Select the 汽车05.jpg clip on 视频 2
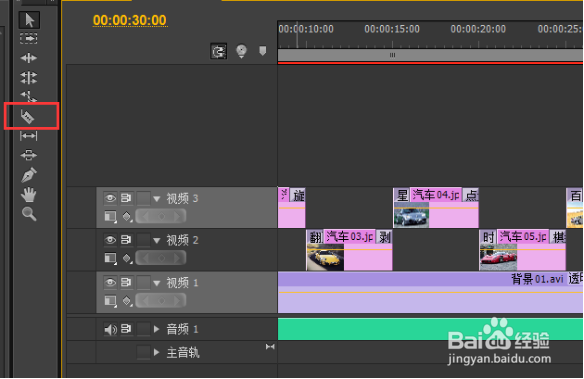 pos(523,250)
